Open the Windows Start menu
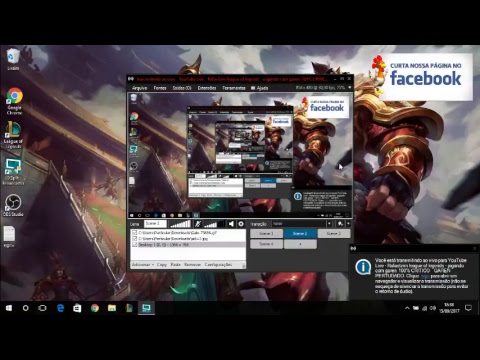Screen dimensions: 480x360 [x=9, y=308]
